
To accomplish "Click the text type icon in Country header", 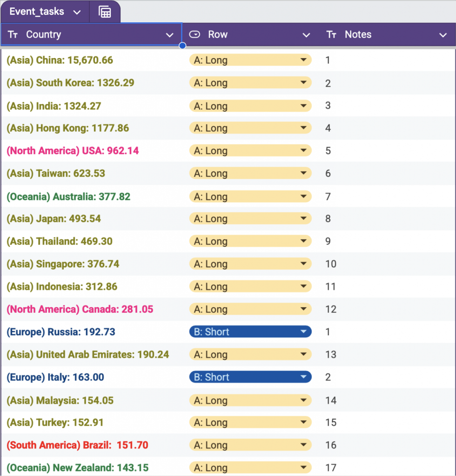I will click(13, 34).
